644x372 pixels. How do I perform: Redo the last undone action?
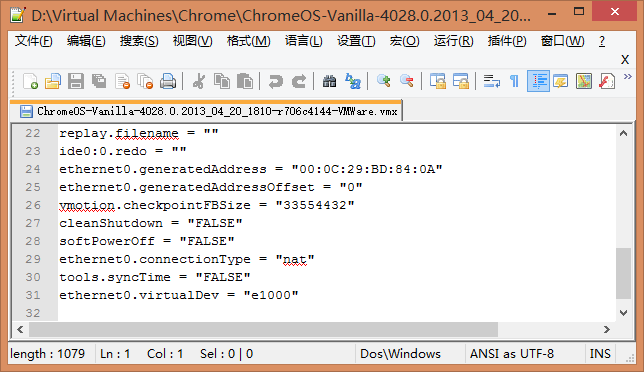click(299, 81)
